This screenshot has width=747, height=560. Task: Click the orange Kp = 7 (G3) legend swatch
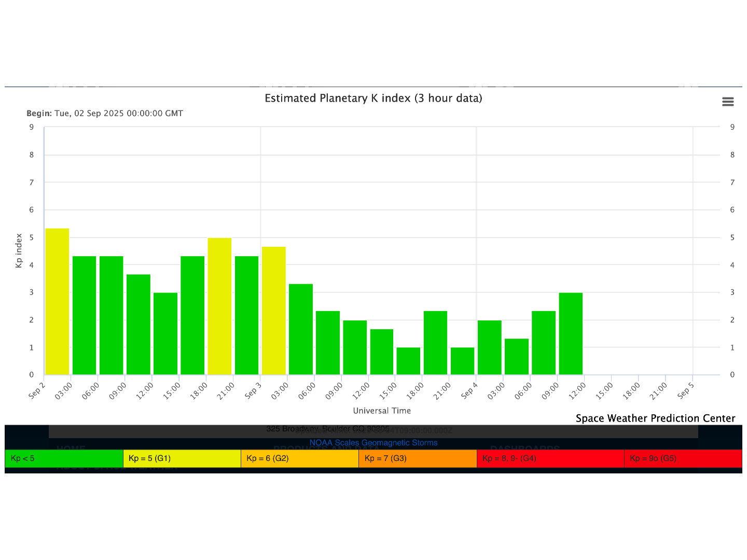coord(418,458)
